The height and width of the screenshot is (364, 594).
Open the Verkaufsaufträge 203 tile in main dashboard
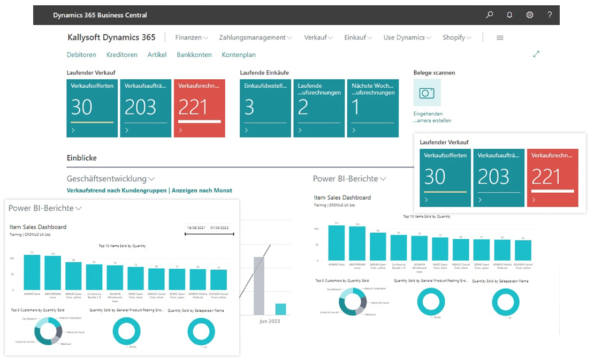point(146,108)
